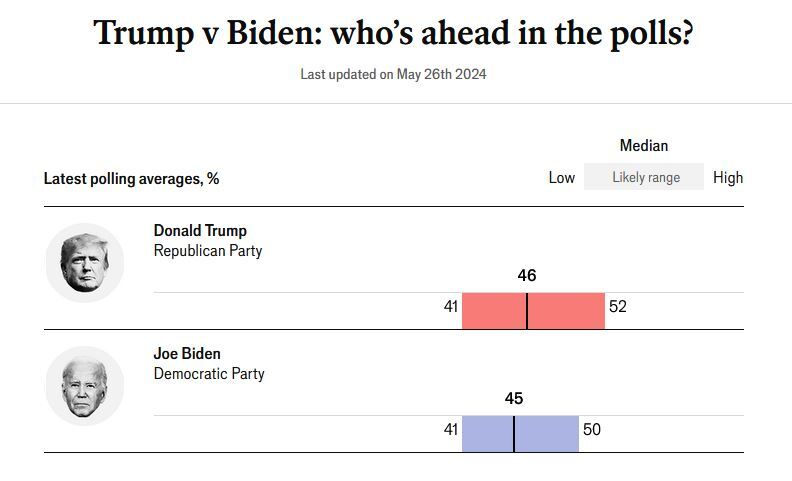
Task: Click the Low legend label
Action: coord(562,178)
